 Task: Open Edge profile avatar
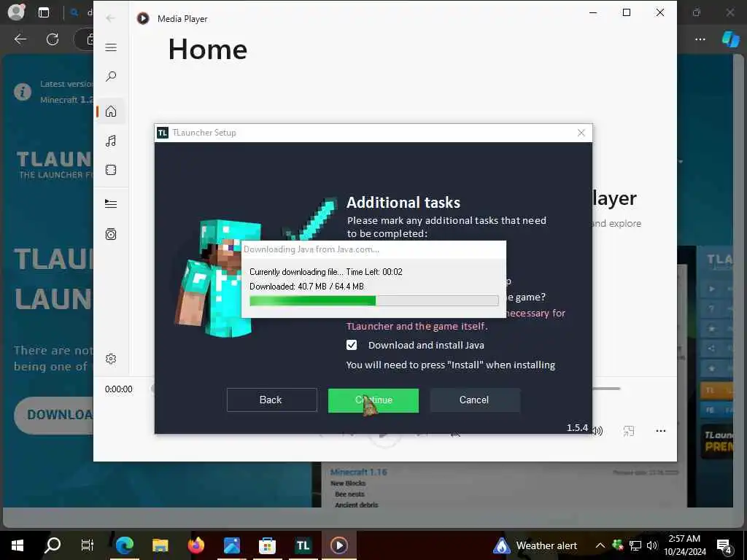pos(16,12)
